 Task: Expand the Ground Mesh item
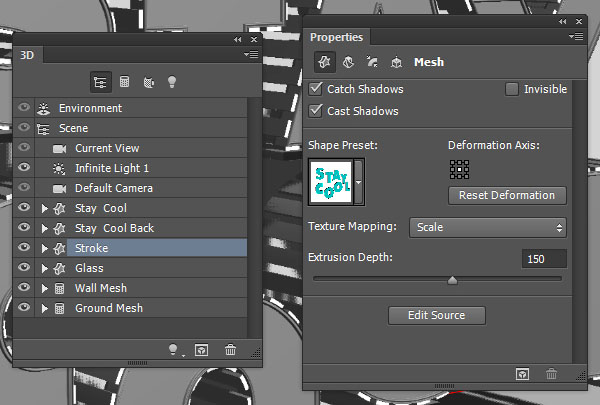point(45,308)
